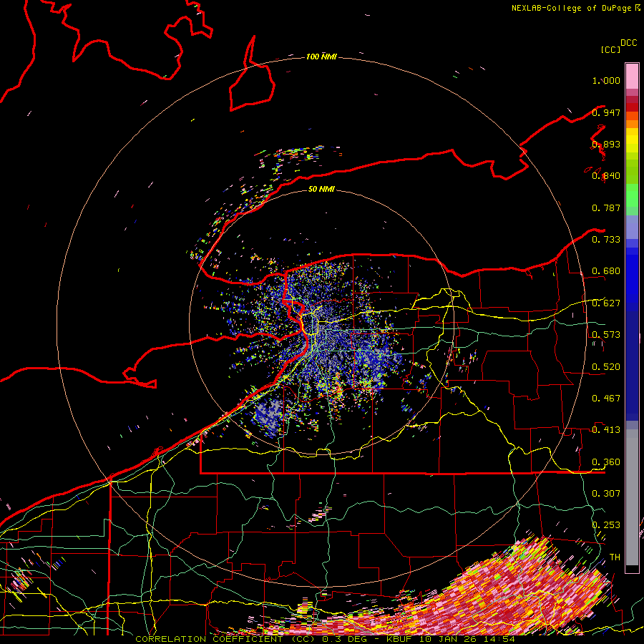Click the 100 NMI range ring label
The height and width of the screenshot is (644, 644).
(321, 57)
